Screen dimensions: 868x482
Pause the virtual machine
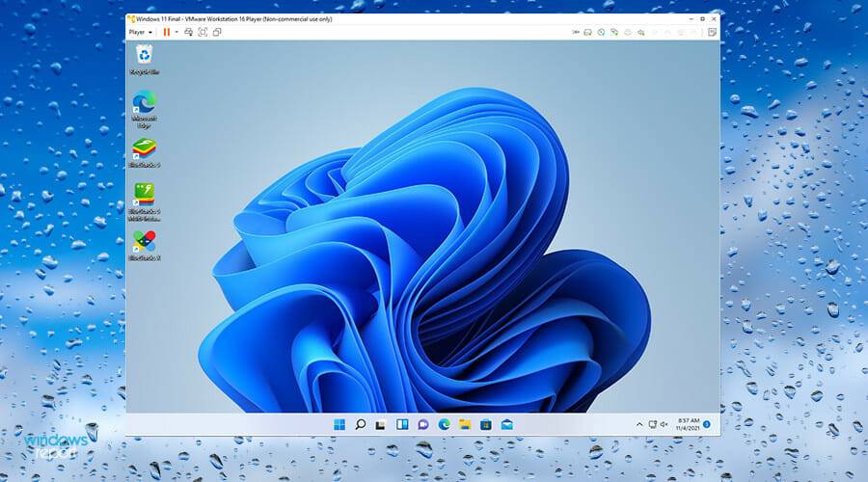pyautogui.click(x=166, y=32)
